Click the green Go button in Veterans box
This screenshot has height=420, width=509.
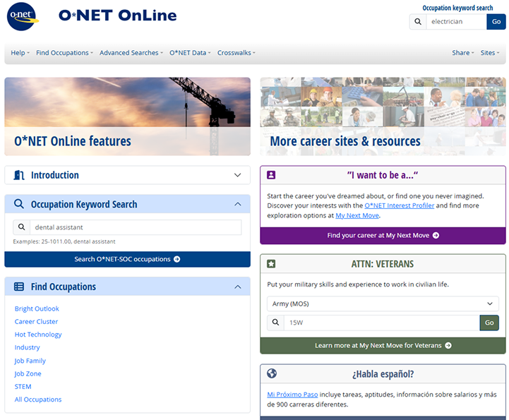point(489,323)
